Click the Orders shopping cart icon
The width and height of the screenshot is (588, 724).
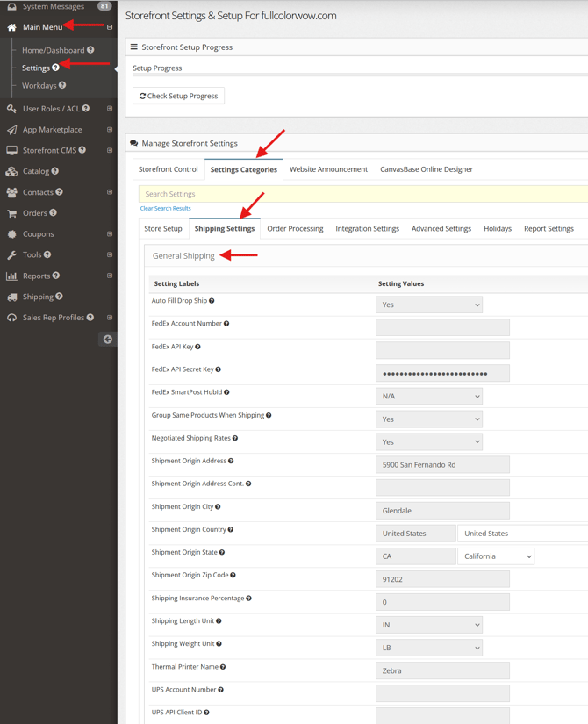coord(11,213)
